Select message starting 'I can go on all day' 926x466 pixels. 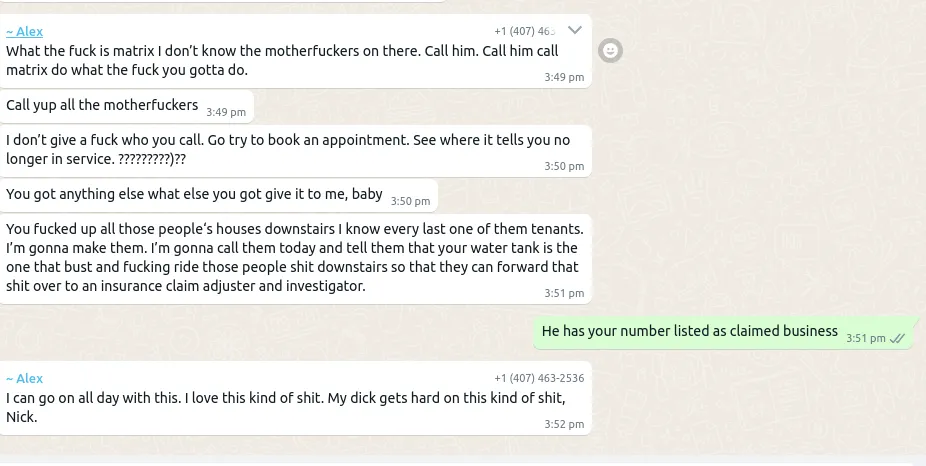(x=285, y=407)
